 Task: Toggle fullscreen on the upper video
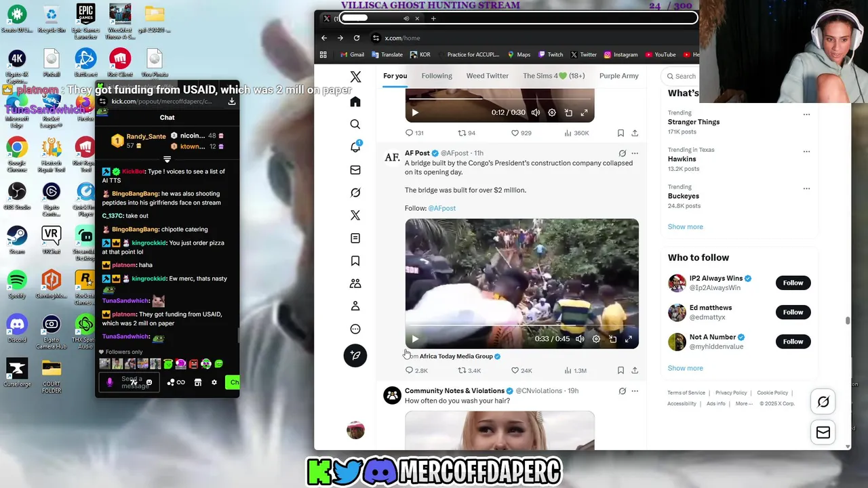tap(585, 113)
